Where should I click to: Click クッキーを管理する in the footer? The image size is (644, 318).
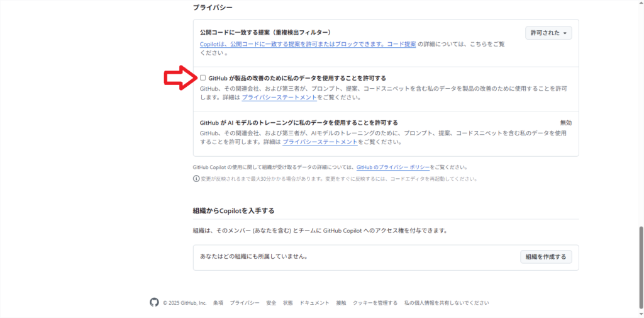click(x=375, y=303)
